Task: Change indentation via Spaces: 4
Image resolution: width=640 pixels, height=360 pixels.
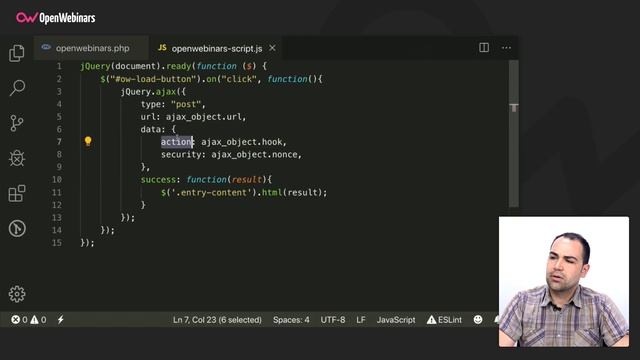Action: tap(291, 320)
